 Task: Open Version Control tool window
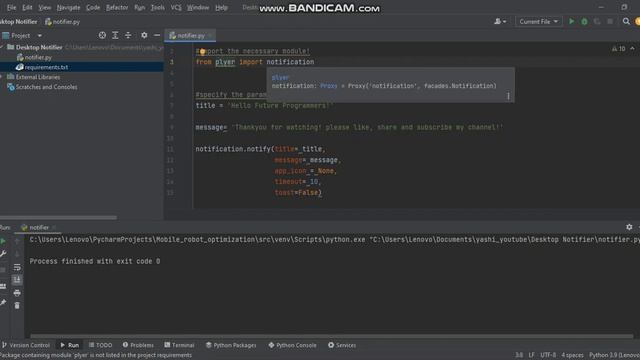click(26, 345)
